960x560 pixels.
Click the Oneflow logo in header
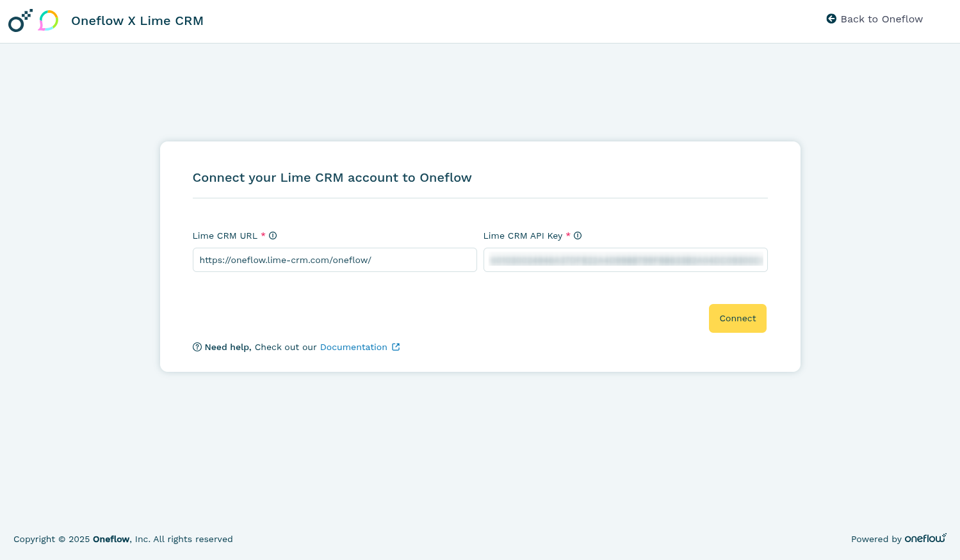pos(20,20)
